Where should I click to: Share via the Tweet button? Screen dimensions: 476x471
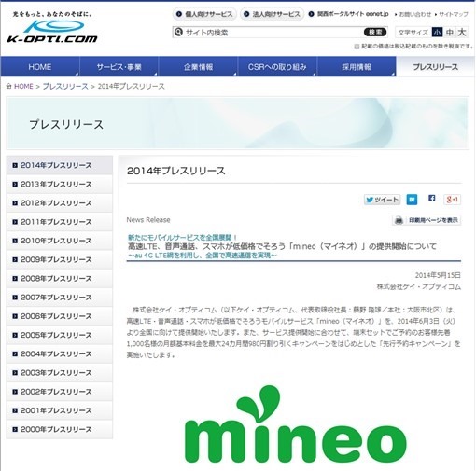point(382,200)
